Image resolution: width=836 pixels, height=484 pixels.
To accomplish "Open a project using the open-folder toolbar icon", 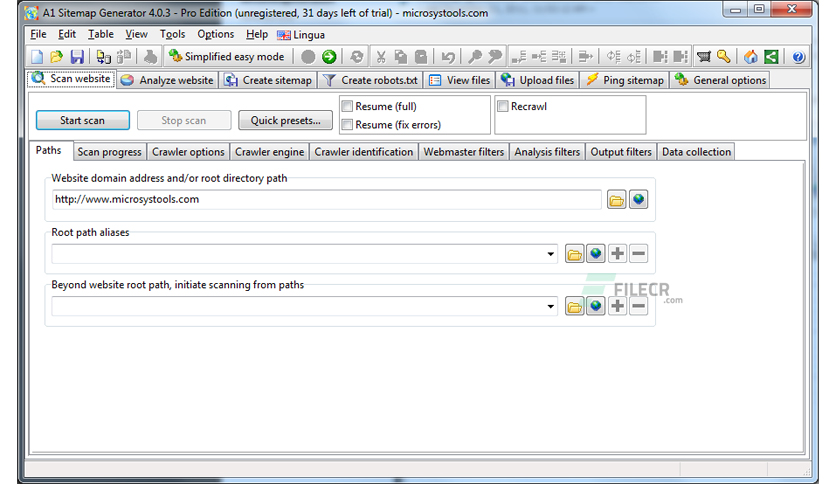I will pyautogui.click(x=57, y=57).
